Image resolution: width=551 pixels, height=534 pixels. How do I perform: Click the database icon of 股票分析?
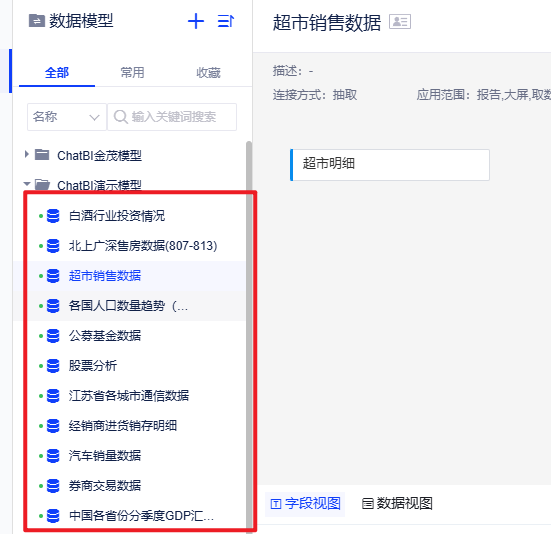[53, 366]
